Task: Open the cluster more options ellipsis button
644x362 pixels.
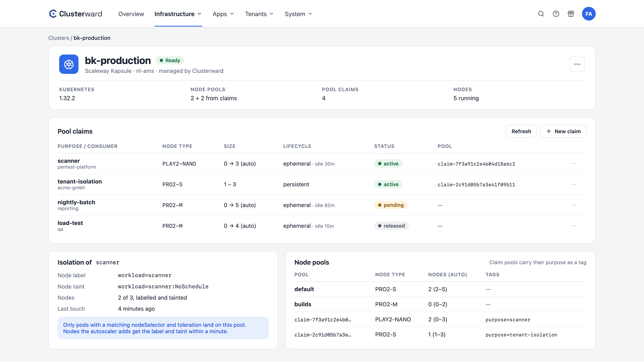Action: click(x=577, y=64)
